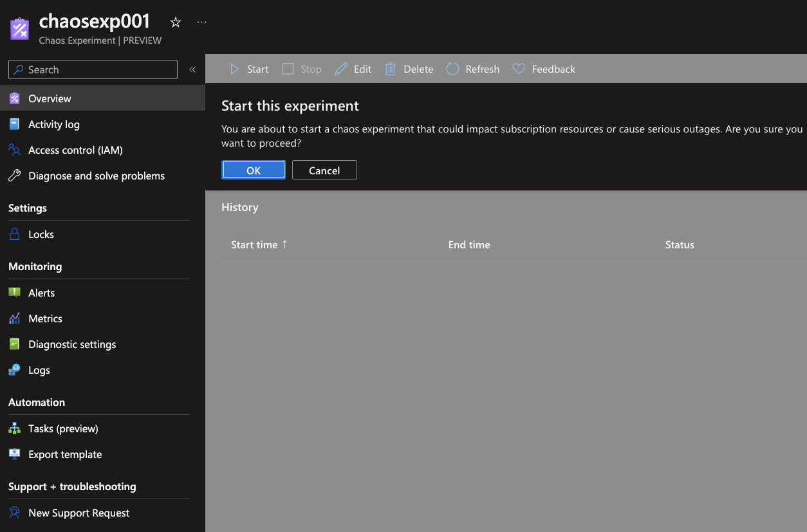Viewport: 807px width, 532px height.
Task: Click the 'Start this experiment' dialog title
Action: point(290,105)
